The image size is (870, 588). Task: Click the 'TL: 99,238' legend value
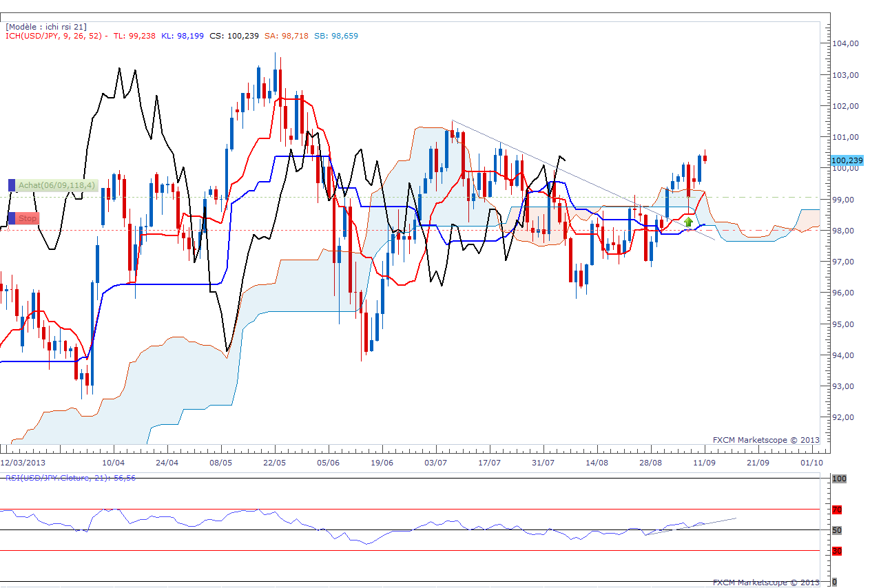(135, 36)
